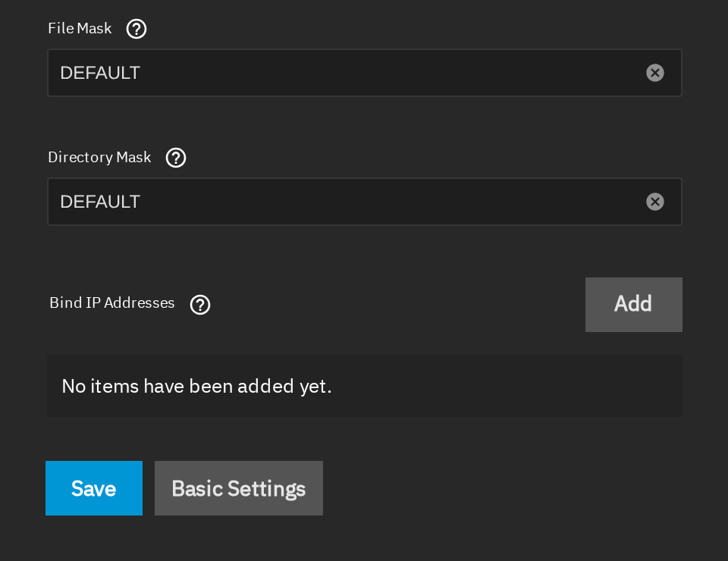Open help tooltip for File Mask
The width and height of the screenshot is (728, 561).
[136, 29]
